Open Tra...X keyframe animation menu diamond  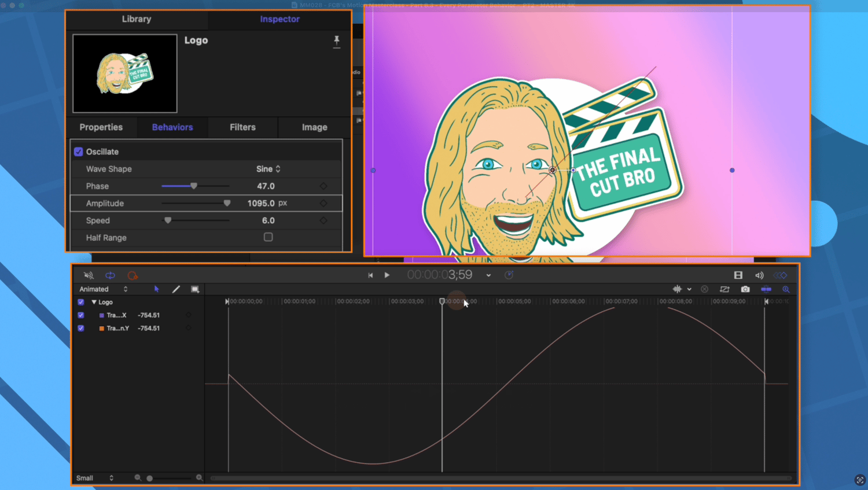(189, 315)
